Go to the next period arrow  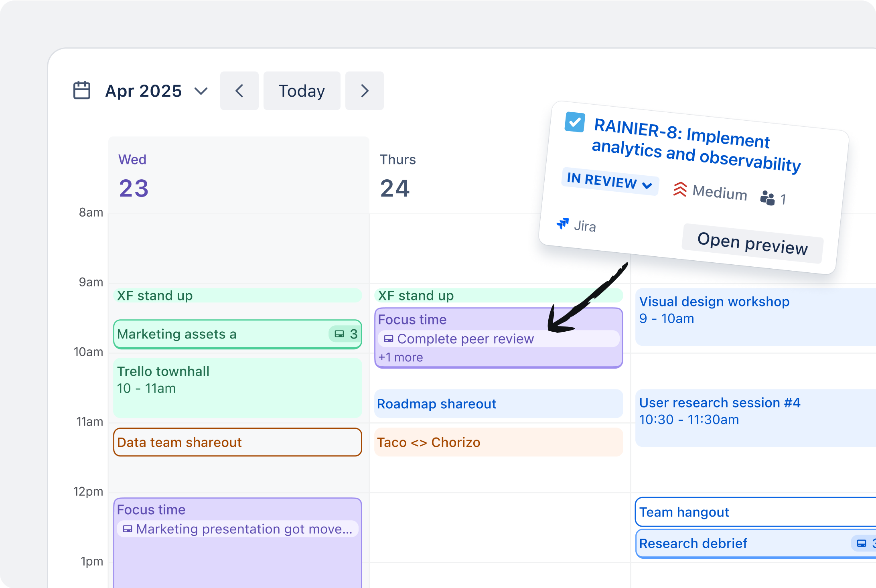coord(364,91)
